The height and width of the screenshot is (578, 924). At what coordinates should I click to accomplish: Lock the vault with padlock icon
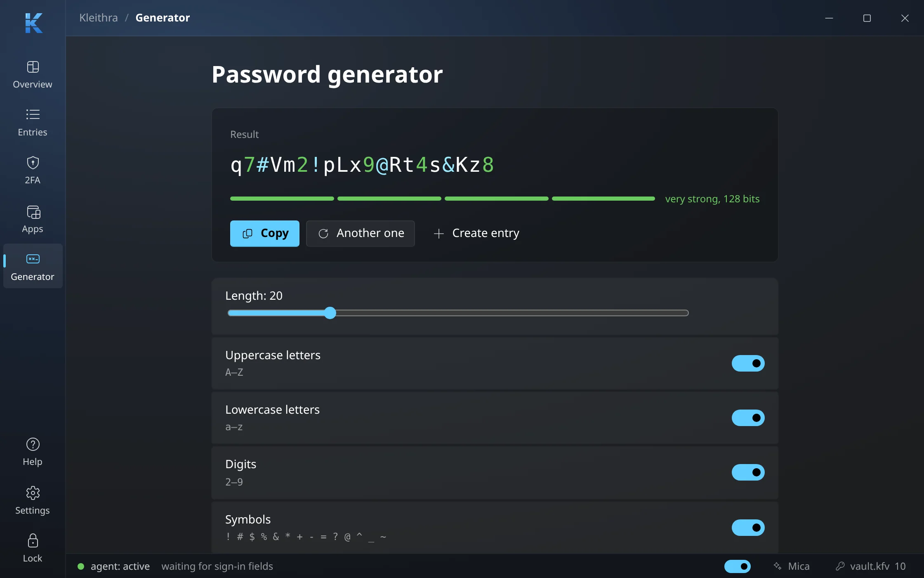[x=33, y=548]
